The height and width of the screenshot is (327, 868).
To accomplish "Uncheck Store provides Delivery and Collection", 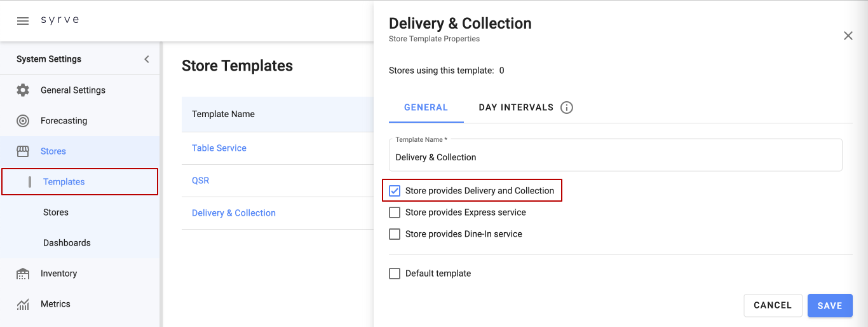I will tap(395, 191).
